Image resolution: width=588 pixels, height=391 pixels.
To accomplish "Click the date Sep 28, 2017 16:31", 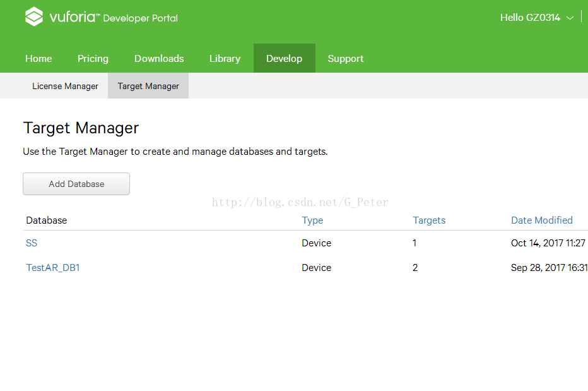I will tap(549, 267).
